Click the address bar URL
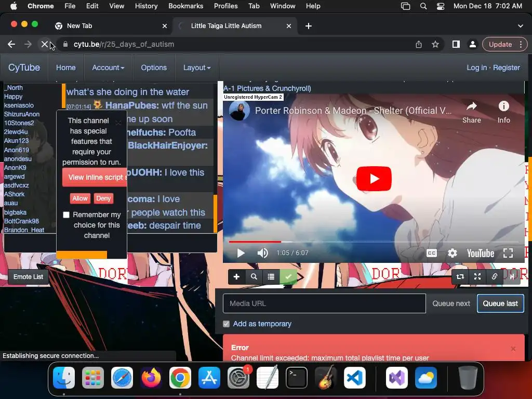 tap(124, 45)
